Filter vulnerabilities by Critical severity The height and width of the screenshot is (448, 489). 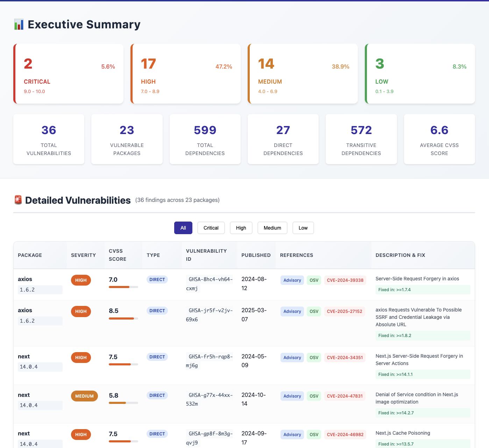(211, 228)
